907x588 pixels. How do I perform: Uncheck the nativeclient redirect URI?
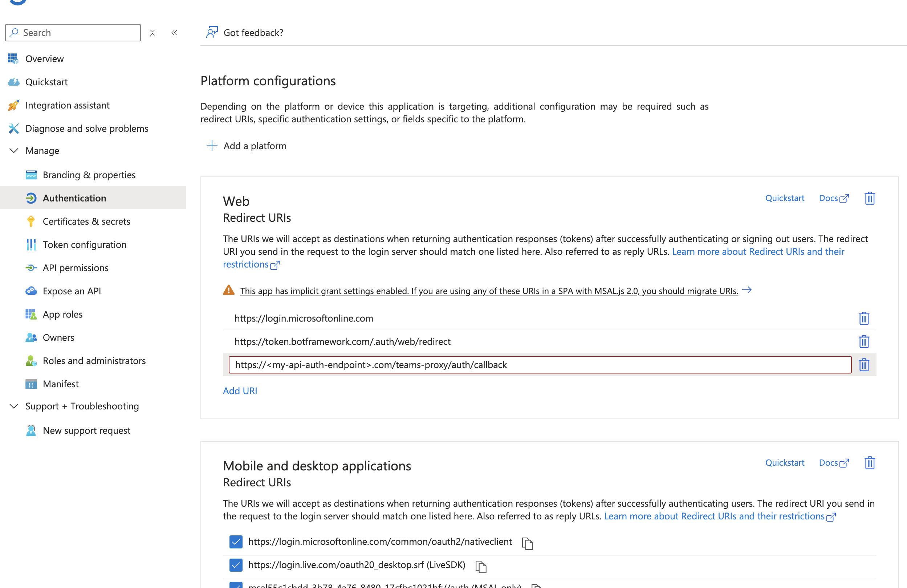tap(236, 542)
